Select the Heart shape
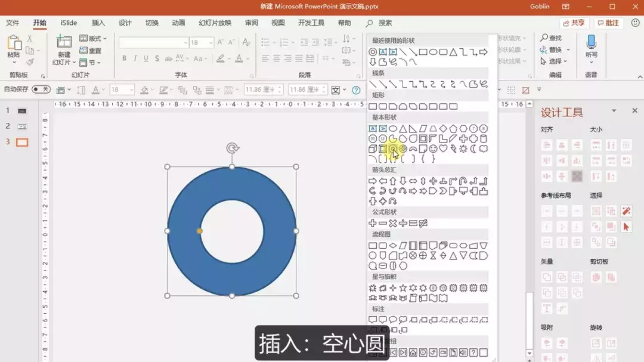Screen dimensions: 644x362 point(443,148)
